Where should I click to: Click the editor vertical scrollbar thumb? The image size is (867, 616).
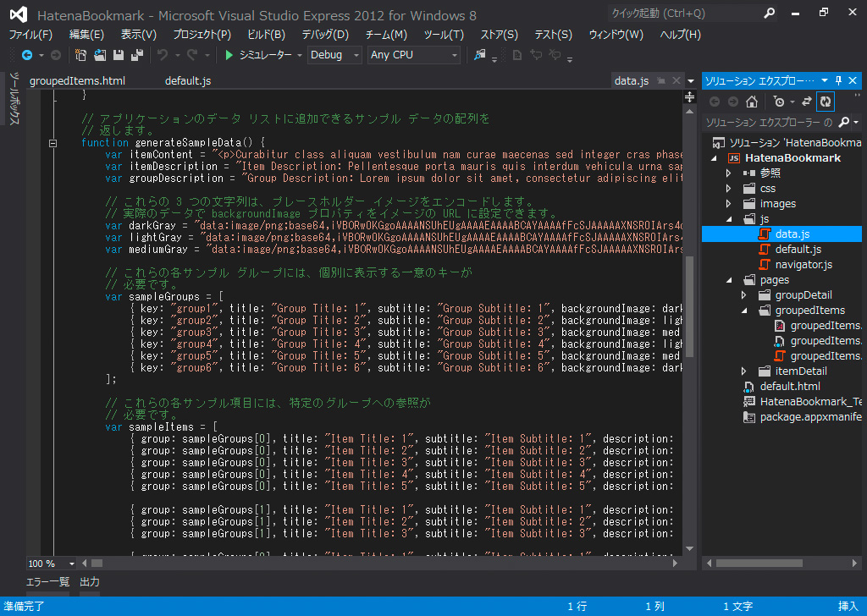689,306
